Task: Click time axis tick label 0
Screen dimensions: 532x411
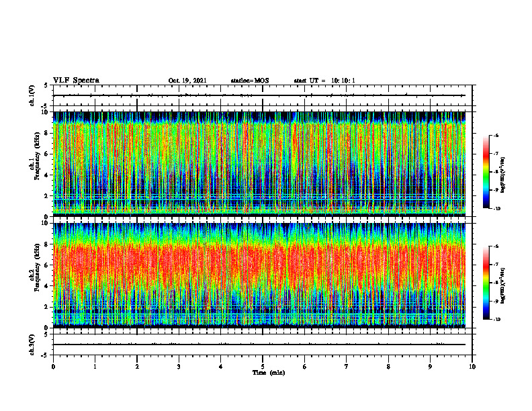Action: [53, 367]
